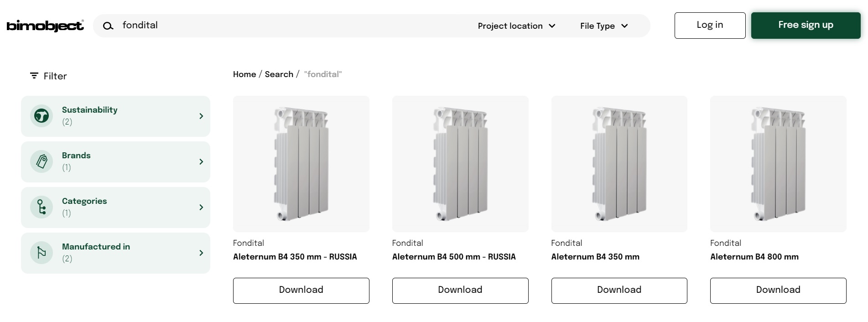Screen dimensions: 868x322
Task: Click the "fondital" breadcrumb text
Action: tap(323, 74)
